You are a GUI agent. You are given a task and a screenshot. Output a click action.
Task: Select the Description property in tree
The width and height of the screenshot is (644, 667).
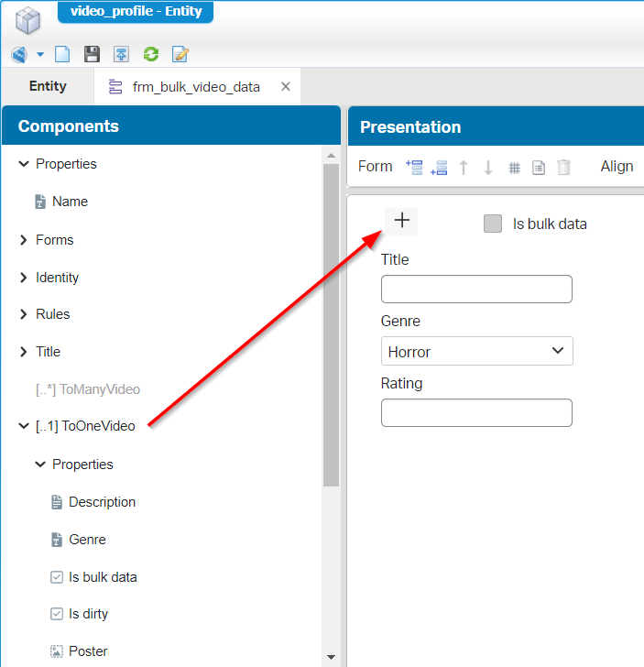[x=102, y=502]
